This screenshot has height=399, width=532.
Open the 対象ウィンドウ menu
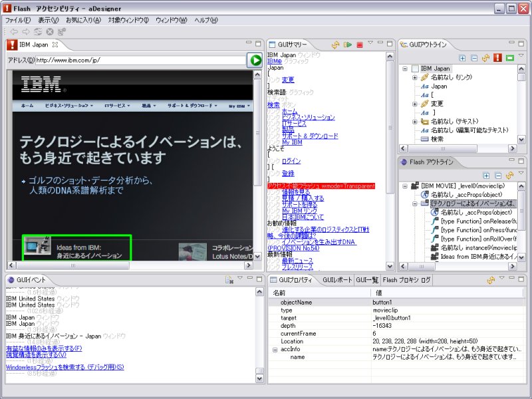click(x=128, y=20)
